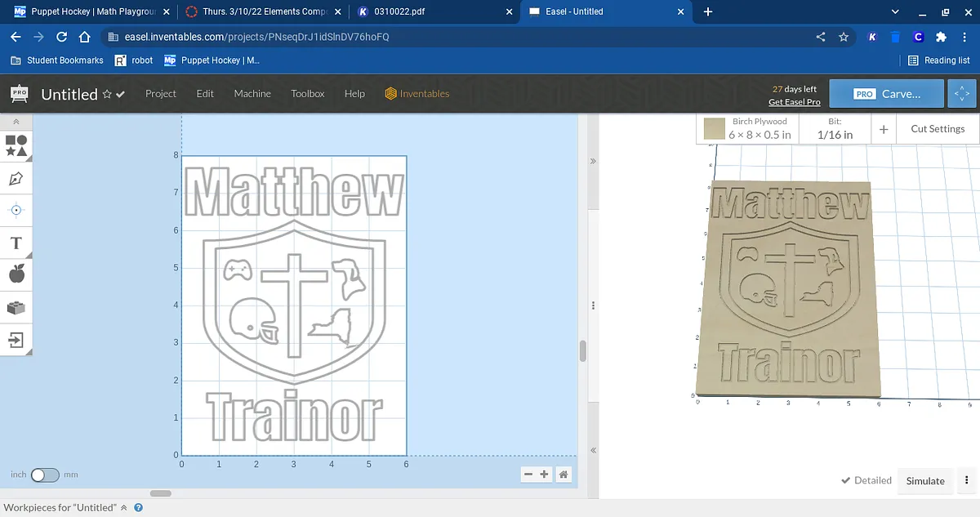Open the preview three-dot options menu
This screenshot has height=517, width=980.
[x=967, y=481]
